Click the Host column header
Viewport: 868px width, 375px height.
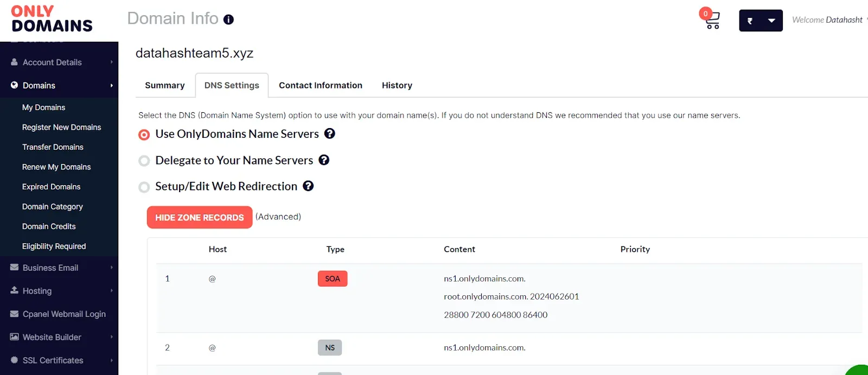[x=218, y=249]
